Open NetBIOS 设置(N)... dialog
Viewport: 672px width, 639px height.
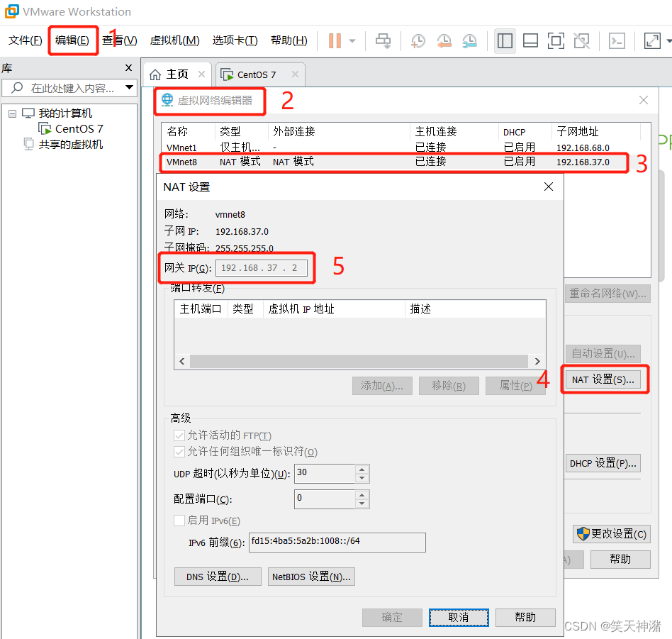pyautogui.click(x=311, y=577)
